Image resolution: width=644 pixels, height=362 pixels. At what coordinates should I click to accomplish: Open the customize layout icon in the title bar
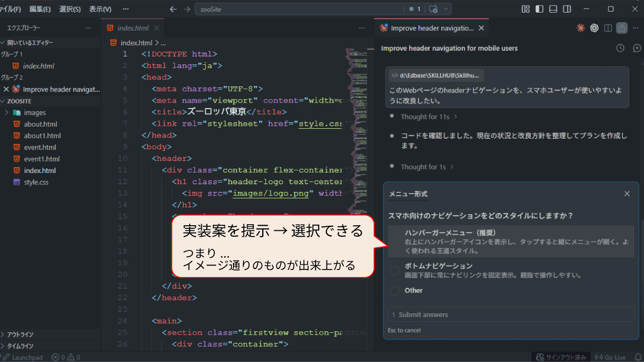pos(526,9)
